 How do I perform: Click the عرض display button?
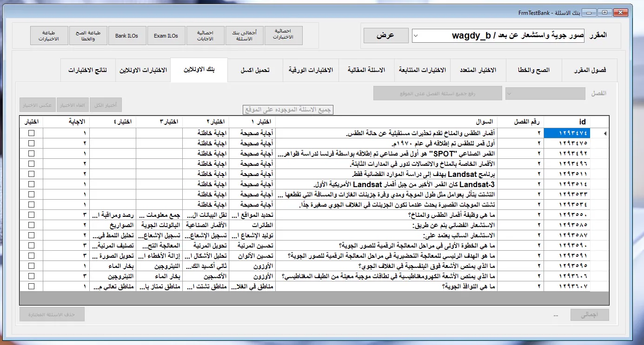386,35
